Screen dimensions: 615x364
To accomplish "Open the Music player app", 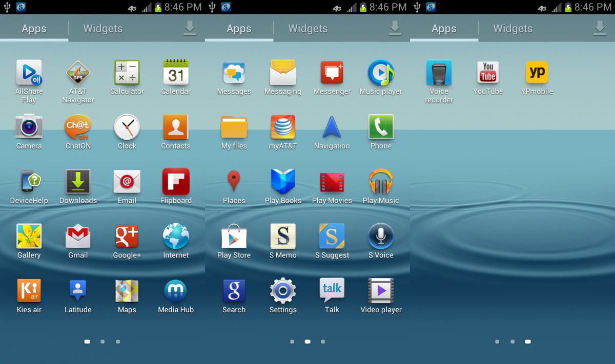I will 381,73.
